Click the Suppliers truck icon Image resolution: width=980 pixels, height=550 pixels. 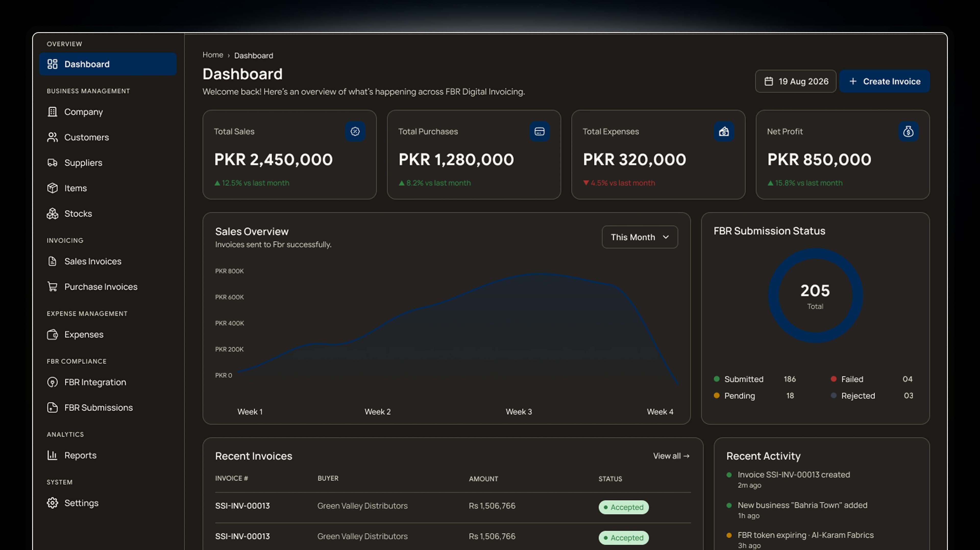(52, 162)
